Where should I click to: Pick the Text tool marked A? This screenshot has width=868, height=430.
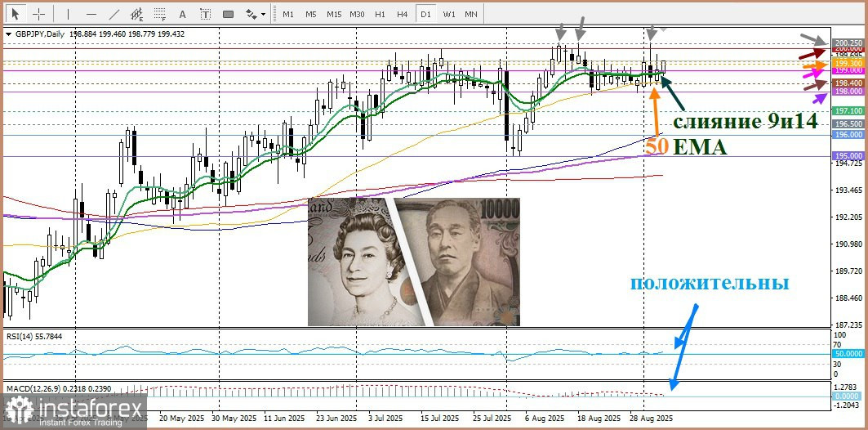[x=183, y=14]
